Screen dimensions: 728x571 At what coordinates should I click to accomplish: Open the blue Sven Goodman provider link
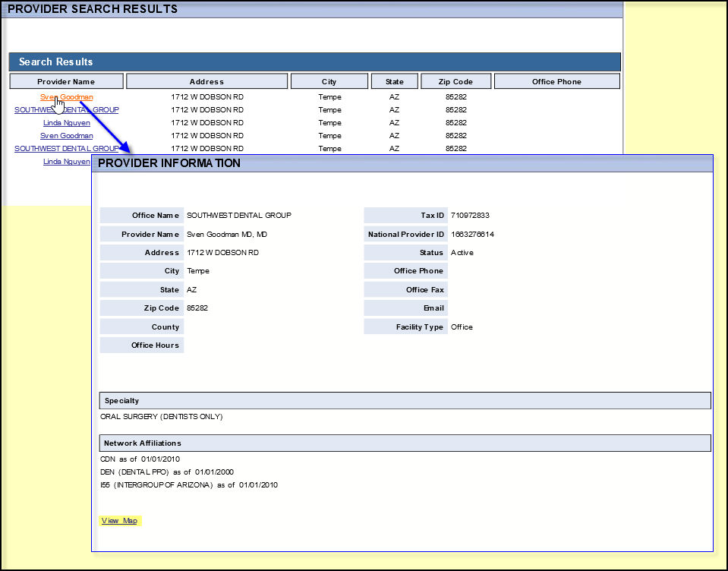(x=66, y=136)
